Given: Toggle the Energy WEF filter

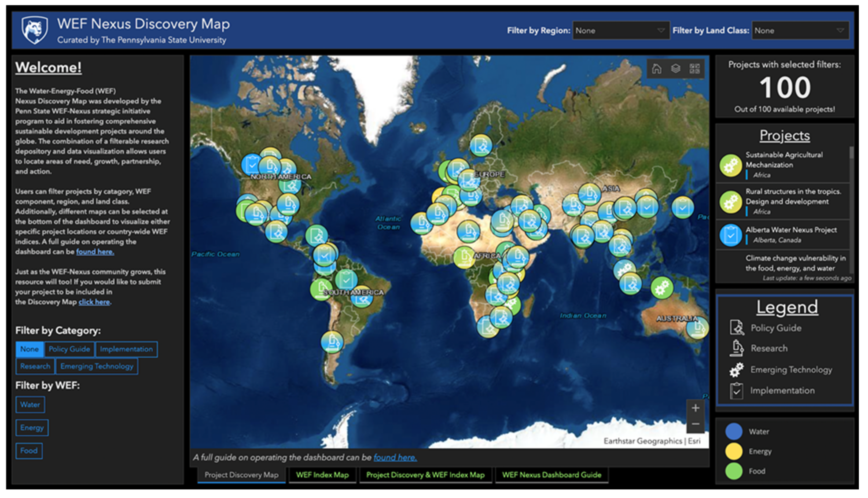Looking at the screenshot, I should pyautogui.click(x=32, y=427).
